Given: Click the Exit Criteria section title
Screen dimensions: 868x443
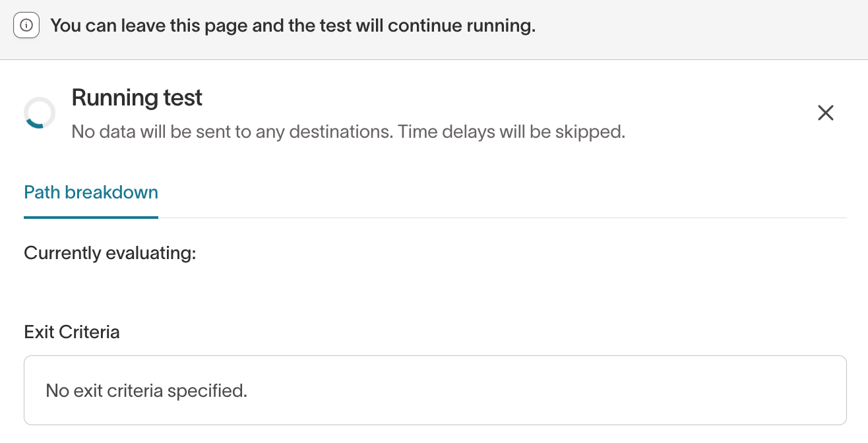Looking at the screenshot, I should (71, 332).
